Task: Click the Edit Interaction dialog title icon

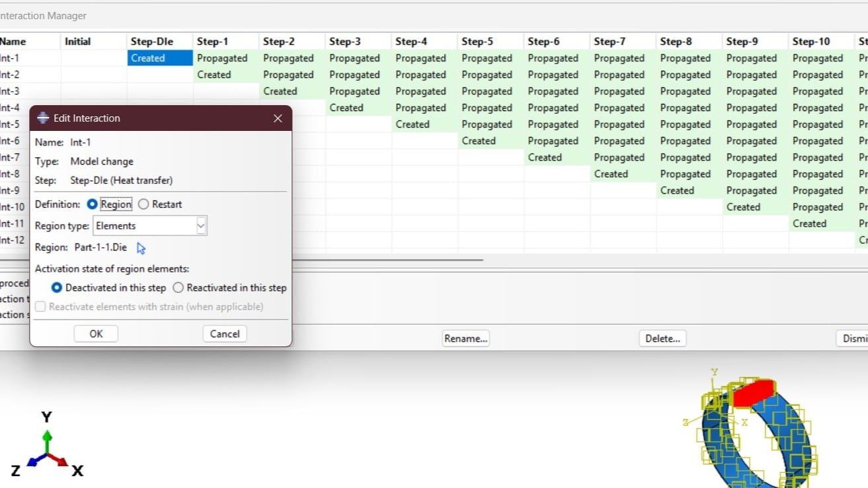Action: click(43, 118)
